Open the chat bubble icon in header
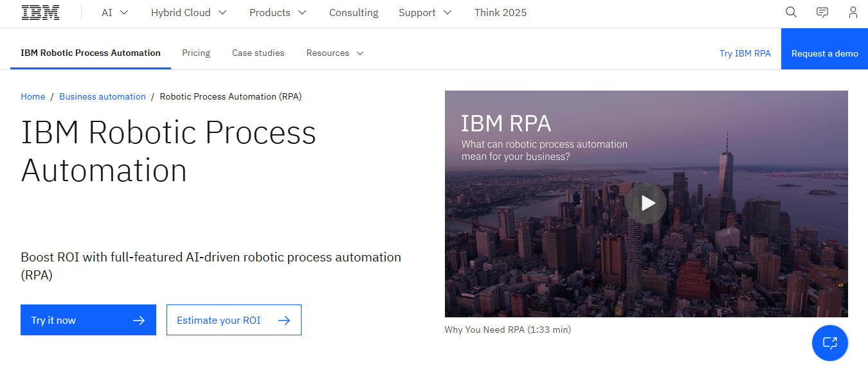The width and height of the screenshot is (868, 370). pos(822,12)
